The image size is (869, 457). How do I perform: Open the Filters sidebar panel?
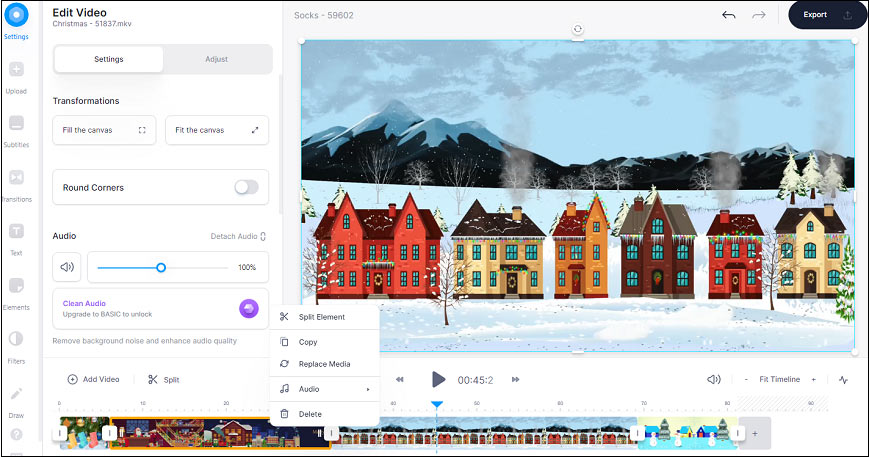(x=16, y=345)
